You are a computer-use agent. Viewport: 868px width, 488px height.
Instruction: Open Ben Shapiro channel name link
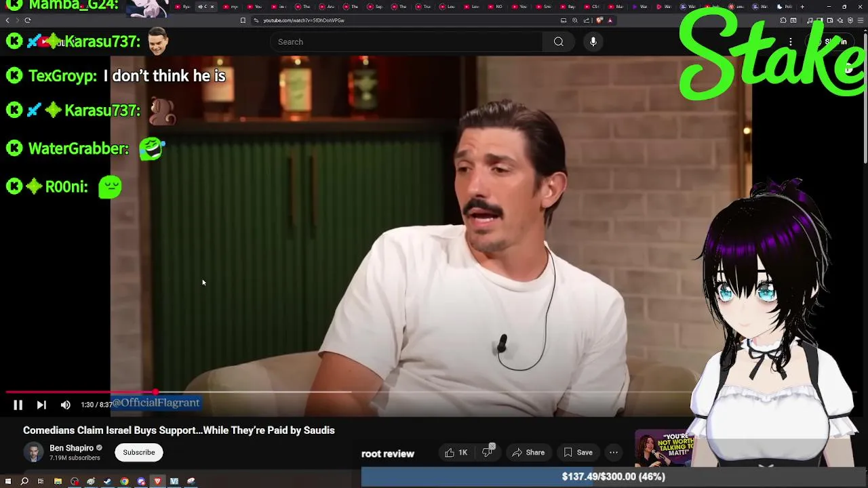pos(71,448)
